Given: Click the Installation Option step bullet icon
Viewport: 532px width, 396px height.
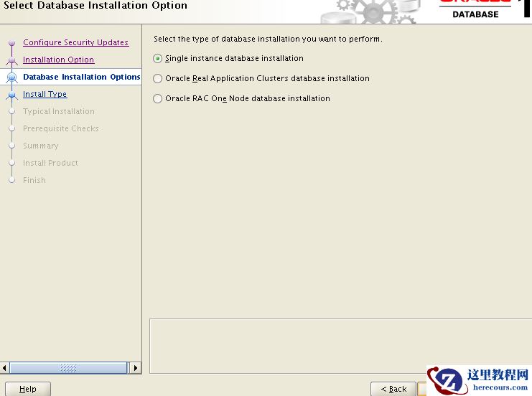Looking at the screenshot, I should 12,60.
